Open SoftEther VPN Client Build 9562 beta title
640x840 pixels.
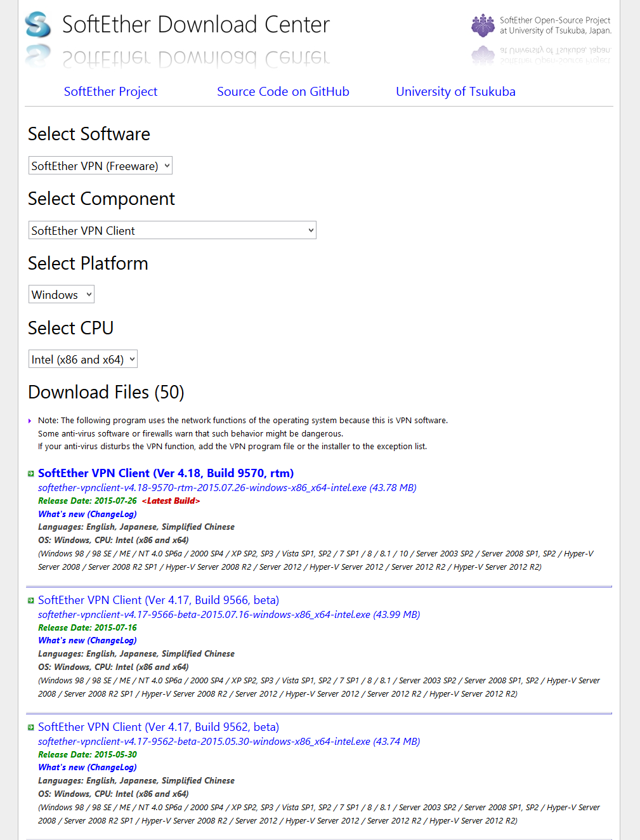159,727
